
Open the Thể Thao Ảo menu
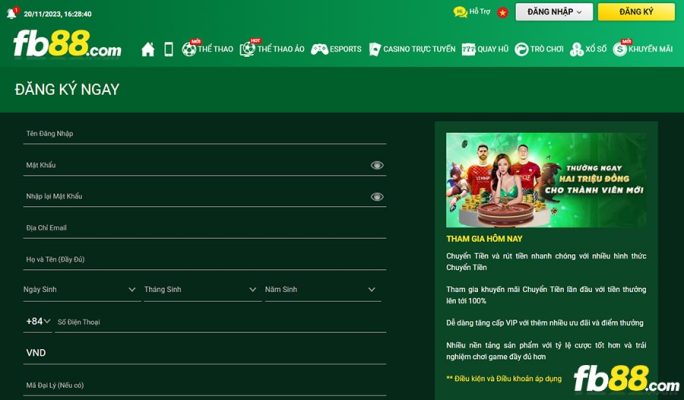click(280, 49)
